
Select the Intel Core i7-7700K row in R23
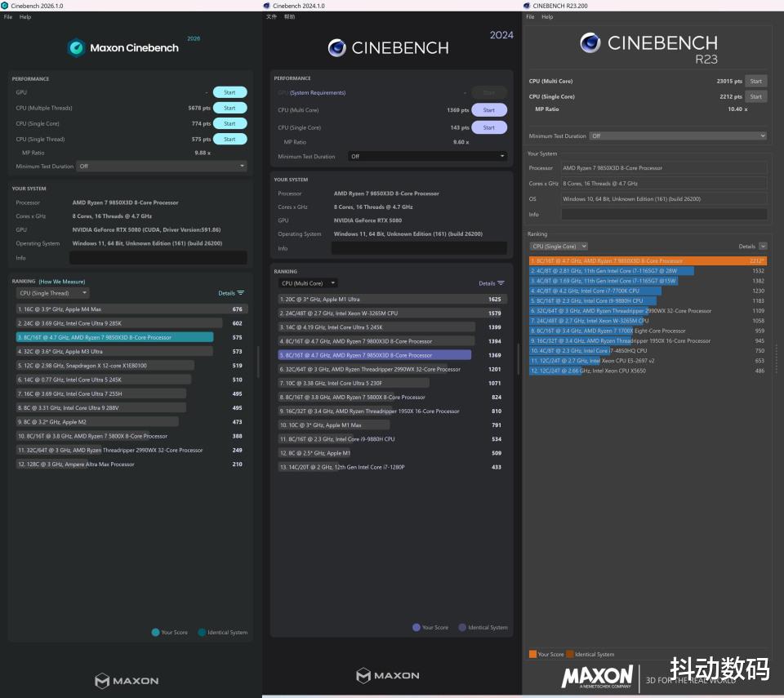(x=648, y=291)
